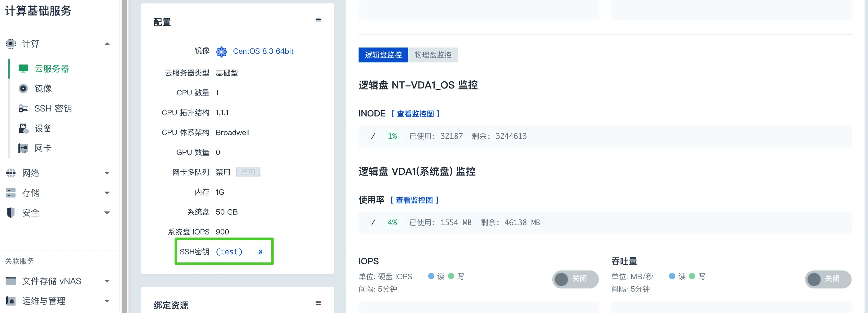Screen dimensions: 868x313
Task: Click the 使用率 4% usage value
Action: [392, 223]
